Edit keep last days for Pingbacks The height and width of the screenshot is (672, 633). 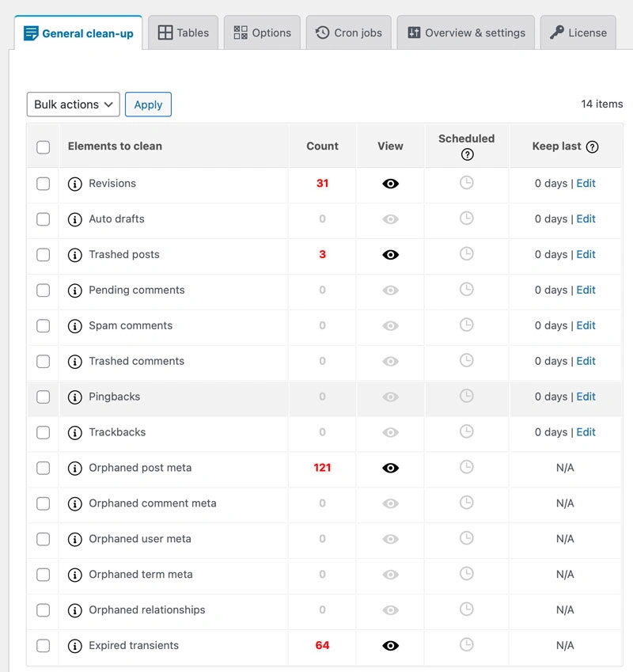click(586, 397)
